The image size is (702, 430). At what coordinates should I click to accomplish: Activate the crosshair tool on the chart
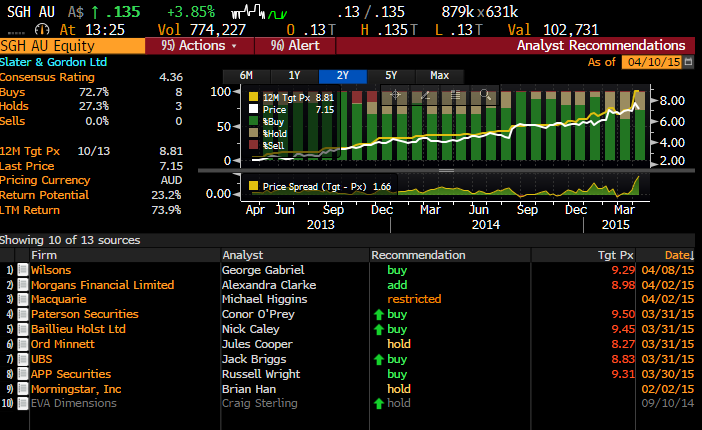(x=395, y=95)
